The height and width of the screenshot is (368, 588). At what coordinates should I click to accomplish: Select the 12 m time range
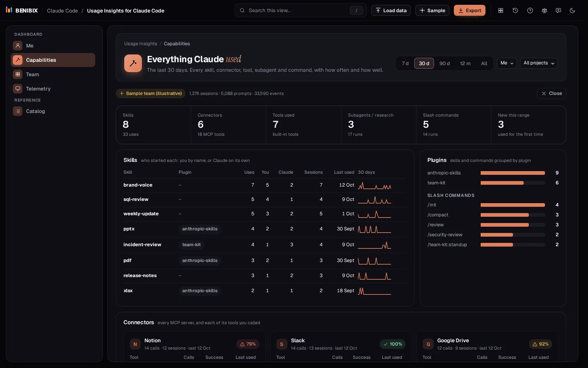pos(465,63)
